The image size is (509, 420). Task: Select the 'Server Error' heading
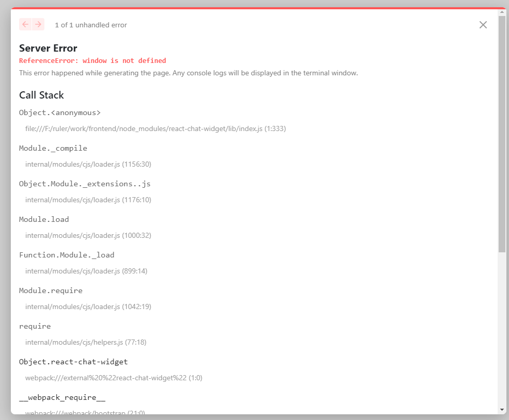[x=48, y=48]
